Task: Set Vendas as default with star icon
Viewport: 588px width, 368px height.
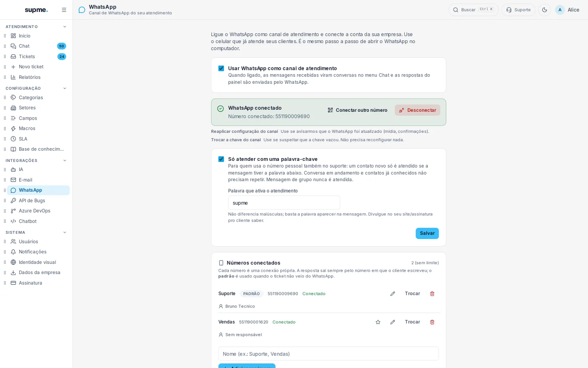Action: [x=378, y=322]
